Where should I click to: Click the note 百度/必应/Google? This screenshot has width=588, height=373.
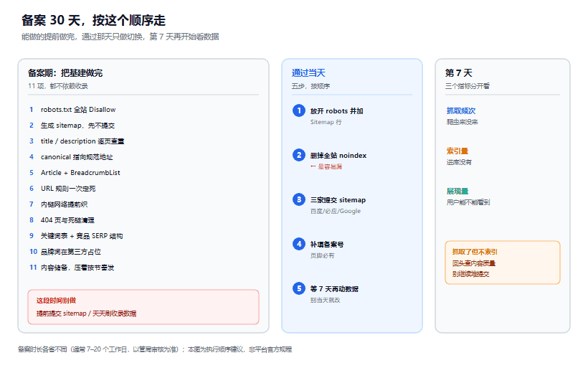point(336,211)
